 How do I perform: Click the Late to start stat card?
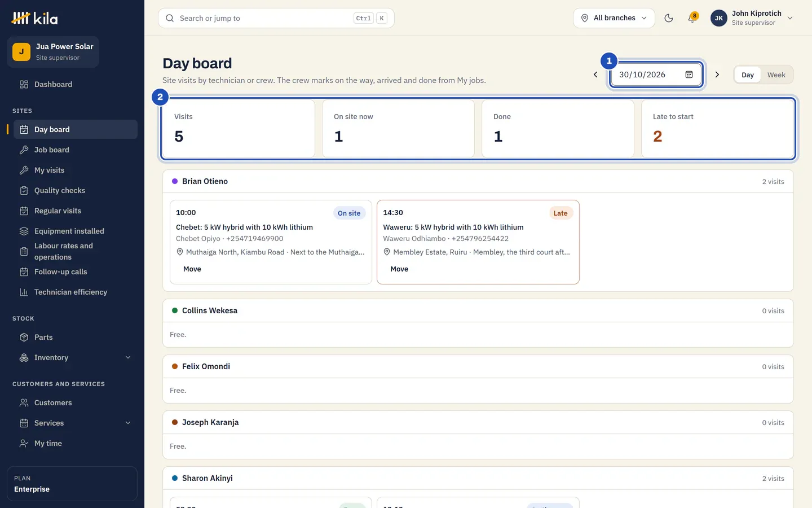click(718, 129)
